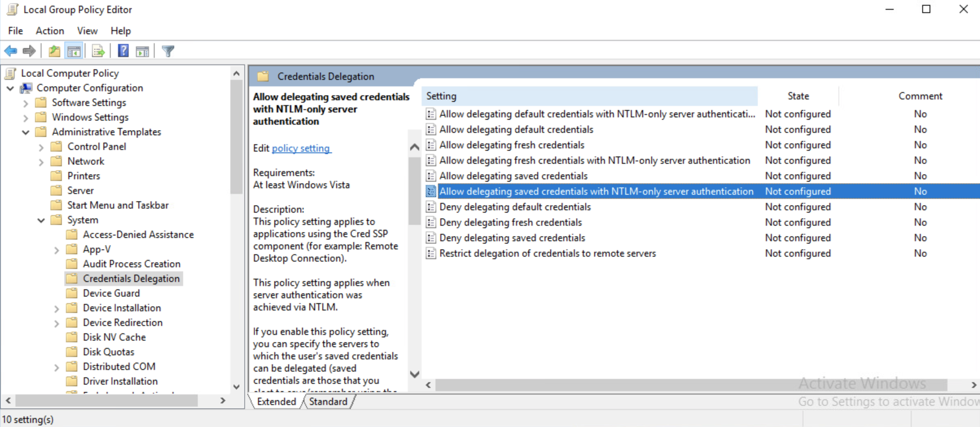This screenshot has height=427, width=980.
Task: Expand the Control Panel node
Action: tap(41, 147)
